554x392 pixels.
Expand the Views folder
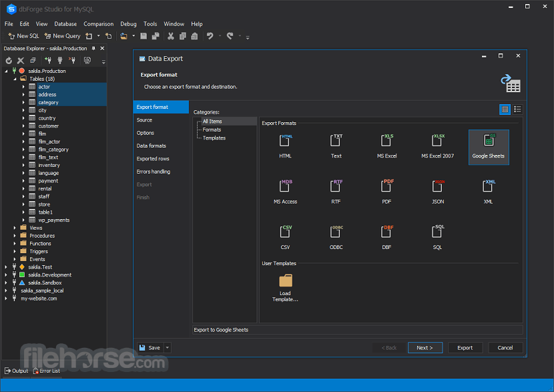click(15, 228)
